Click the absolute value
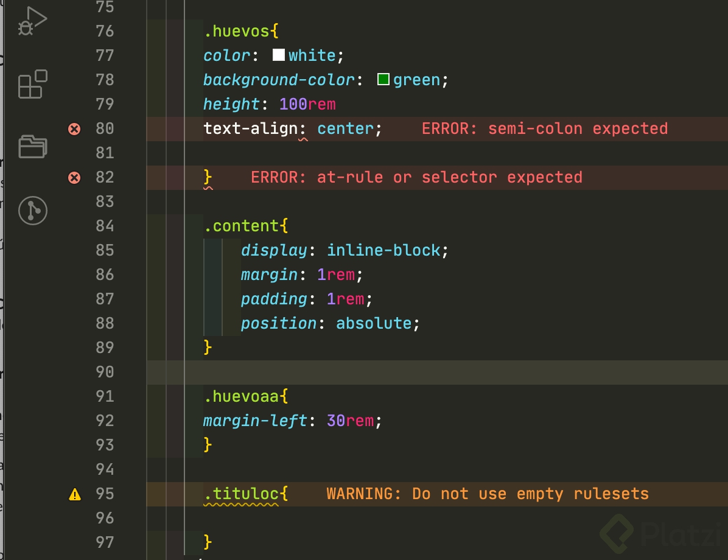This screenshot has height=560, width=728. click(374, 323)
